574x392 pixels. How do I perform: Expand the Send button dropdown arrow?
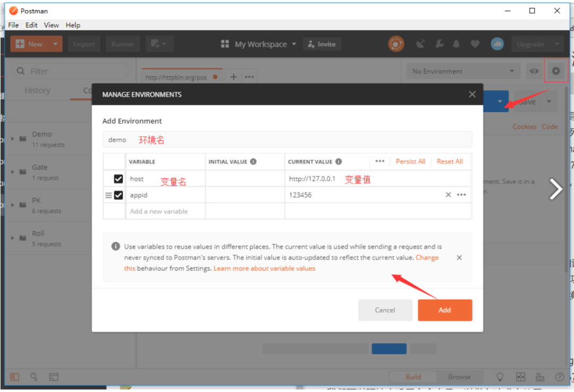pos(500,101)
